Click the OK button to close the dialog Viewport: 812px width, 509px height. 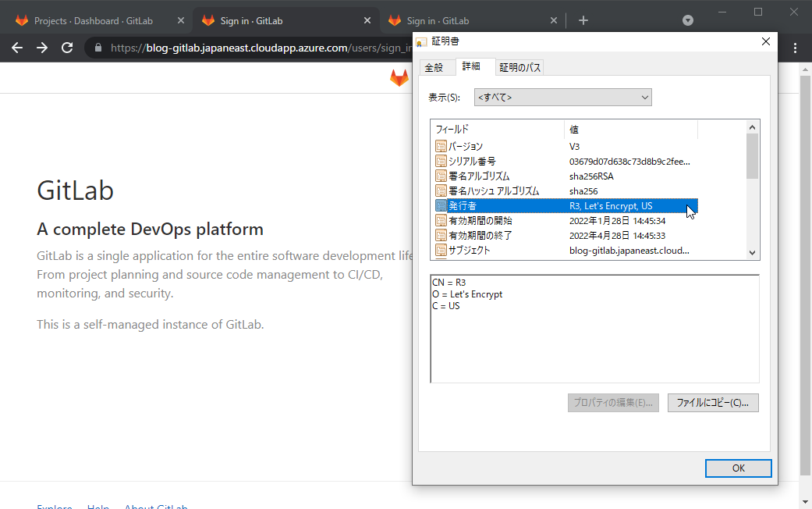click(737, 468)
